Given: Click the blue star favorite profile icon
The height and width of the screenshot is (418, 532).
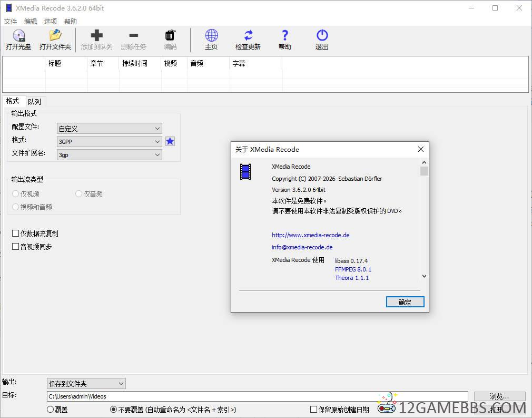Looking at the screenshot, I should pyautogui.click(x=170, y=141).
